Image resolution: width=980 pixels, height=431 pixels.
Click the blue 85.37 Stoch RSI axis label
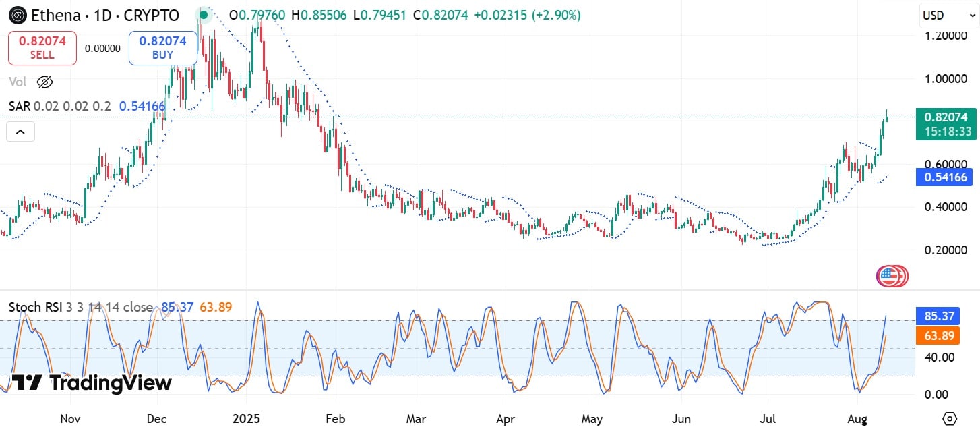[x=938, y=316]
